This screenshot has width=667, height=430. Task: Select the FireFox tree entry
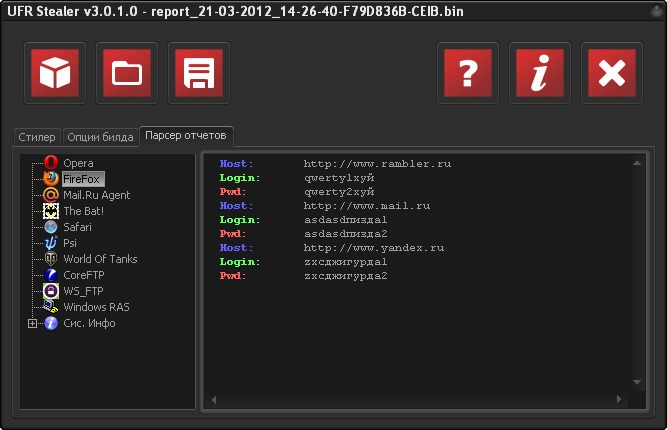(x=82, y=179)
